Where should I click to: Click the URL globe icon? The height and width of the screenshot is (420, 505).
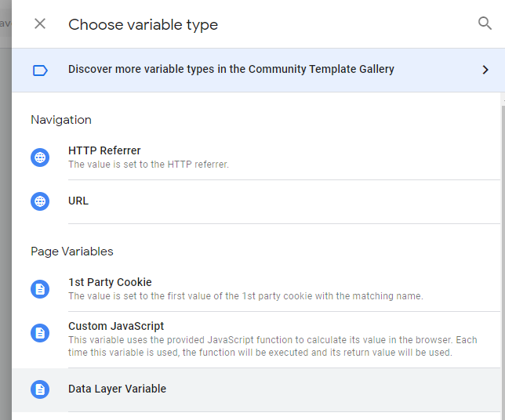point(40,201)
